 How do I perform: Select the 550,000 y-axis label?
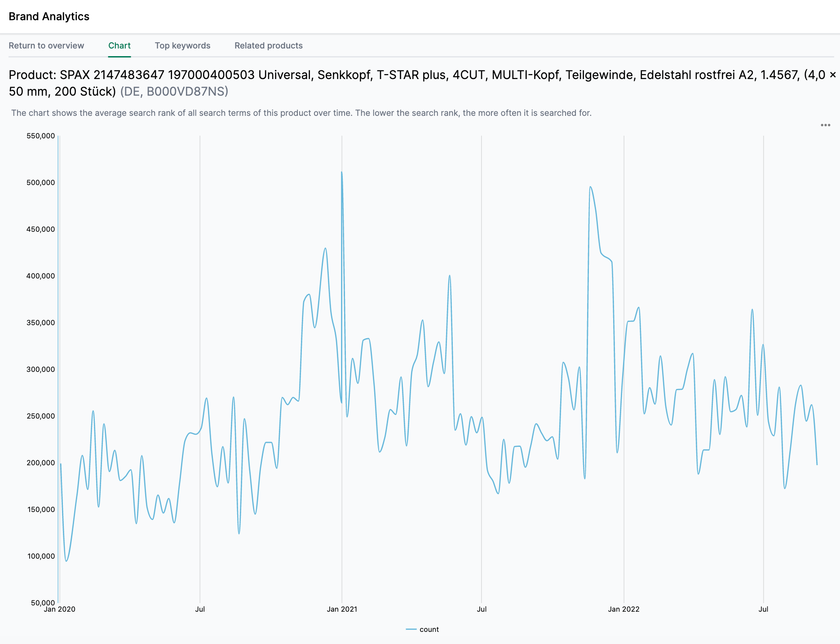coord(40,136)
